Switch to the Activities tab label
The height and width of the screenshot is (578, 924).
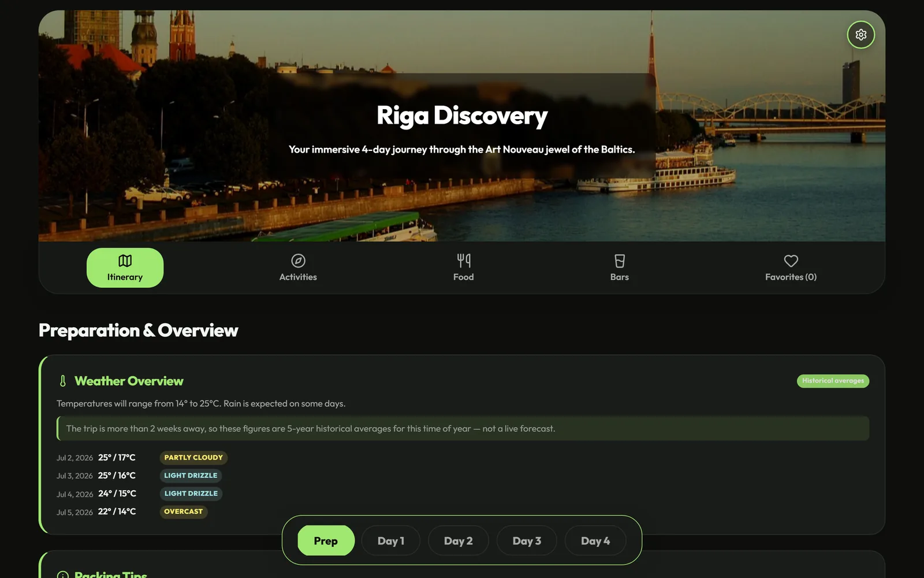coord(298,277)
